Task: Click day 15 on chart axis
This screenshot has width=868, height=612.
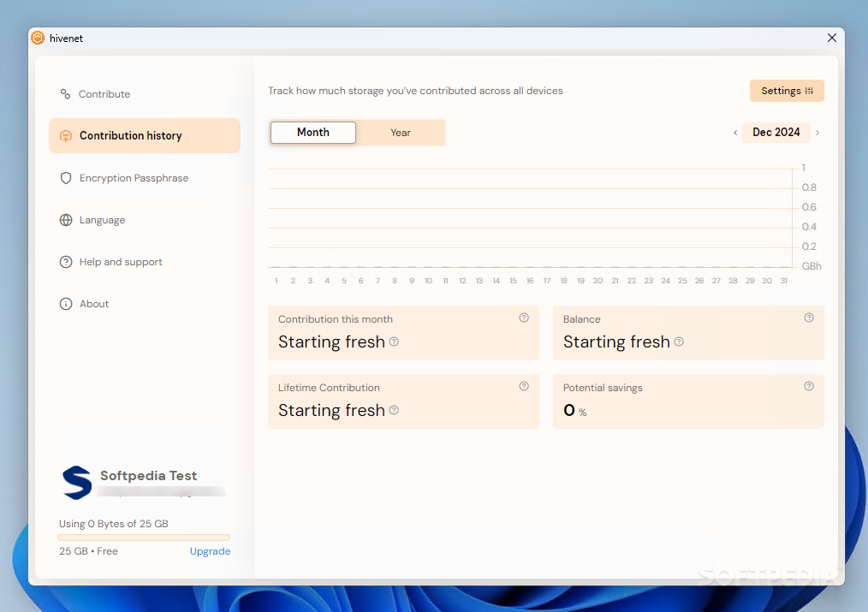Action: pyautogui.click(x=513, y=281)
